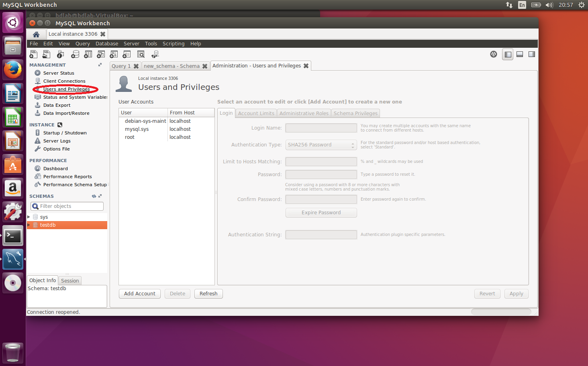Screen dimensions: 588x366
Task: Expand the Management section maximize icon
Action: pos(100,65)
